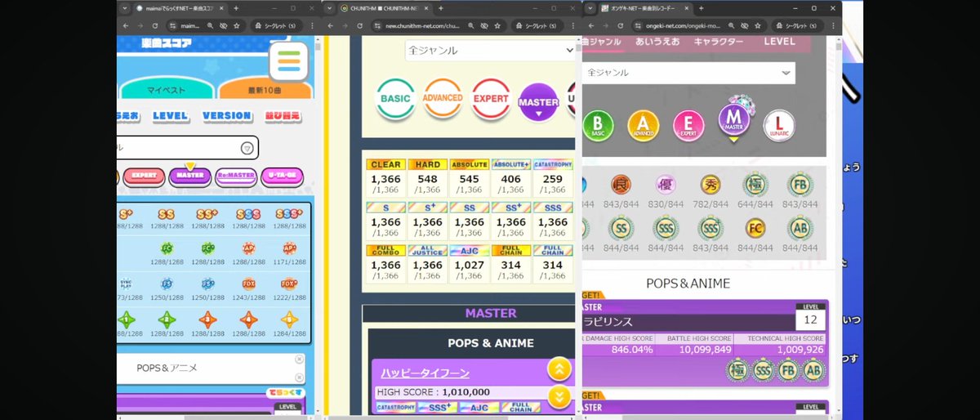Reload the CHUNITHM browser page

coord(360,25)
